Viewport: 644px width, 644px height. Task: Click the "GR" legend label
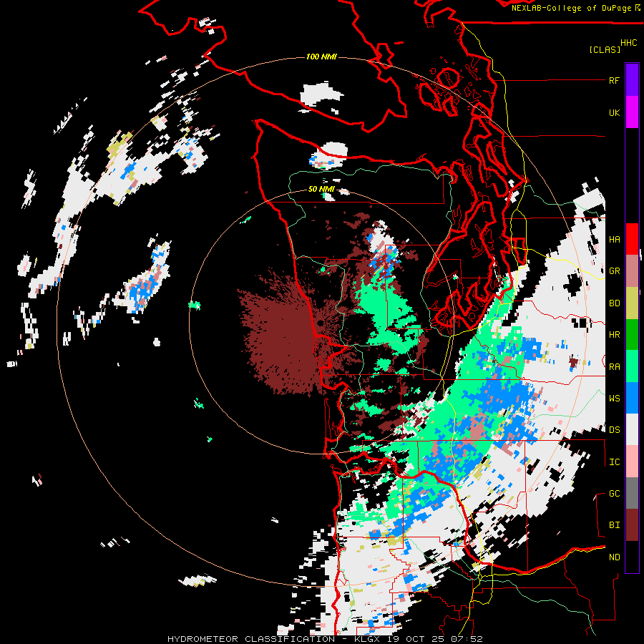click(614, 271)
